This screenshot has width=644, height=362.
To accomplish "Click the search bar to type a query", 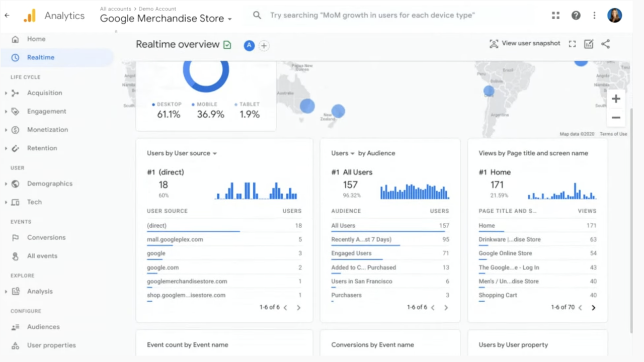I will 372,15.
